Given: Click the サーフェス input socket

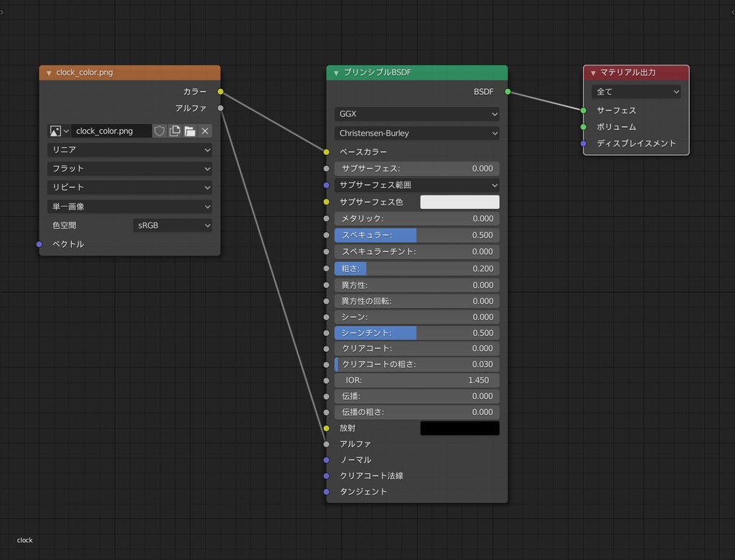Looking at the screenshot, I should (583, 111).
